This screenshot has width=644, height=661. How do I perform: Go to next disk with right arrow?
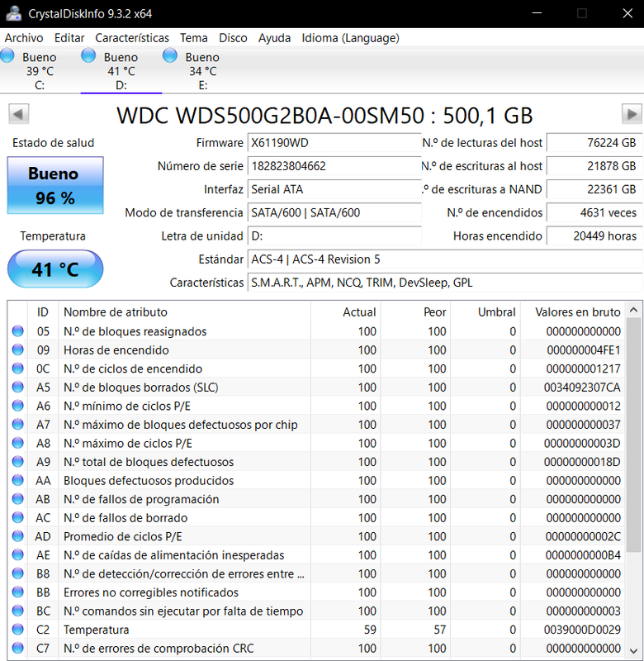[632, 114]
